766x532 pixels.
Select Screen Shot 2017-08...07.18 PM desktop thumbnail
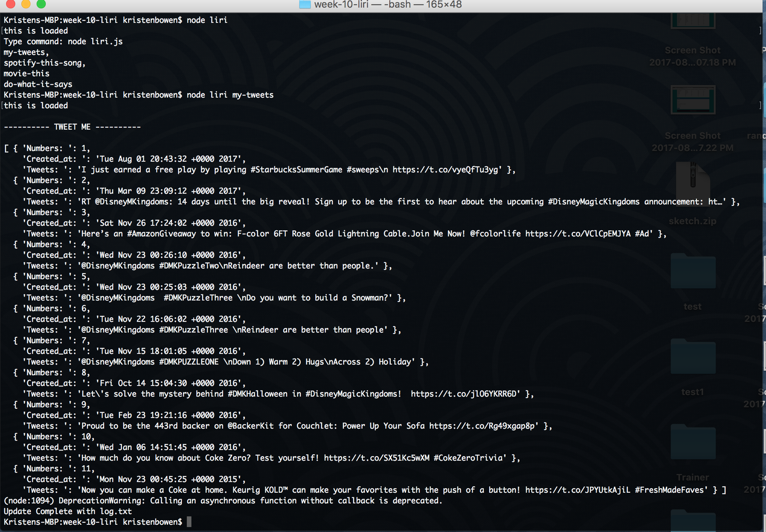tap(693, 21)
